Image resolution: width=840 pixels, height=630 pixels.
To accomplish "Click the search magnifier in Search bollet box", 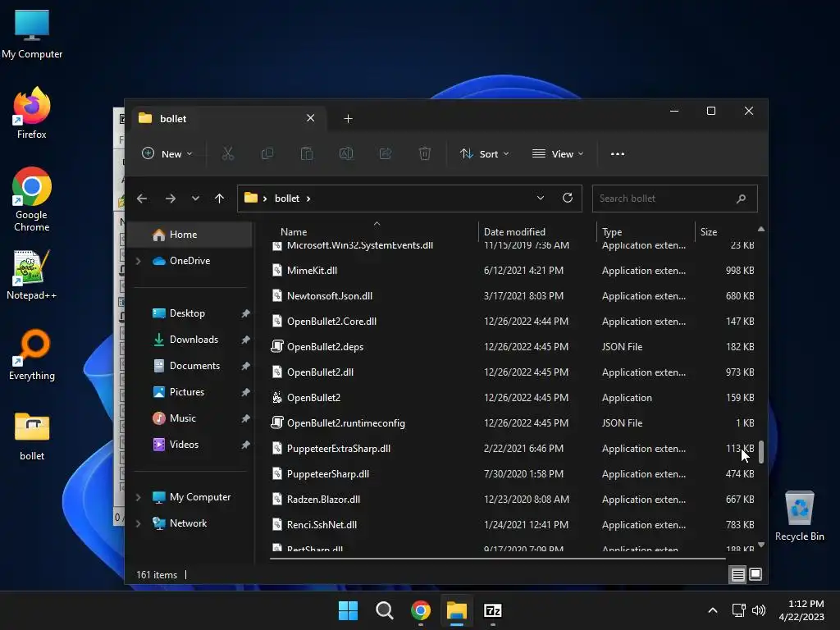I will click(x=741, y=199).
